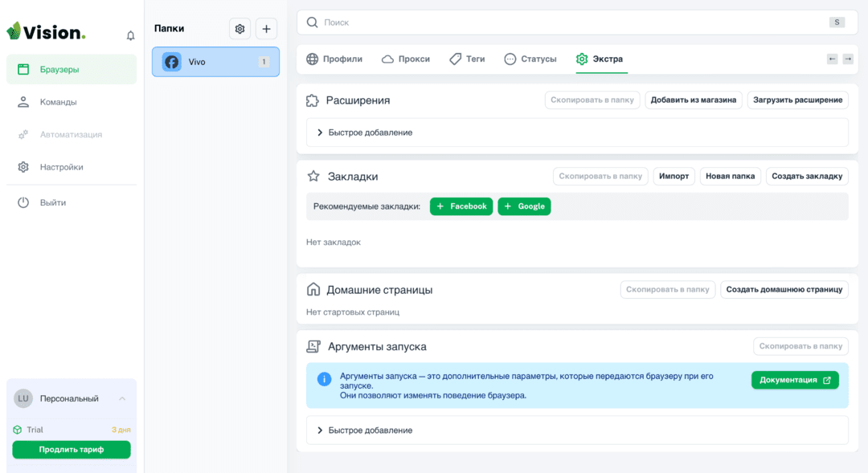Click Скопировать в папку in Домашние страницы
This screenshot has height=473, width=868.
[x=668, y=289]
